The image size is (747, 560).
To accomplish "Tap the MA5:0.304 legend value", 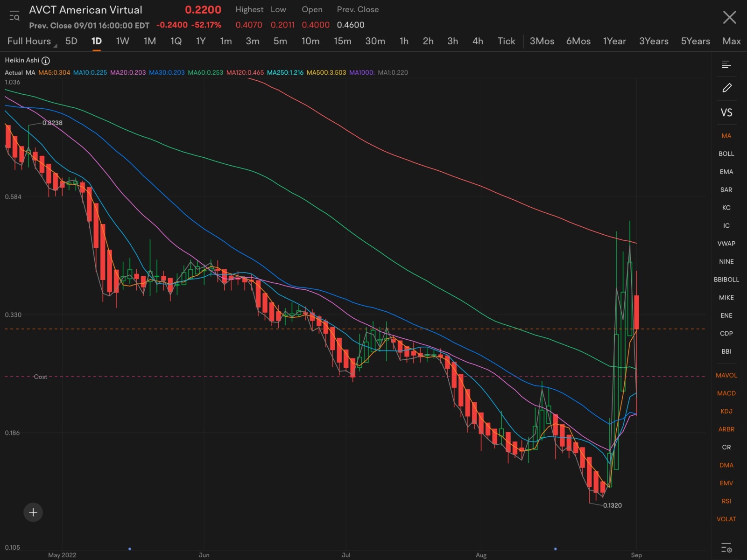I will click(x=54, y=72).
